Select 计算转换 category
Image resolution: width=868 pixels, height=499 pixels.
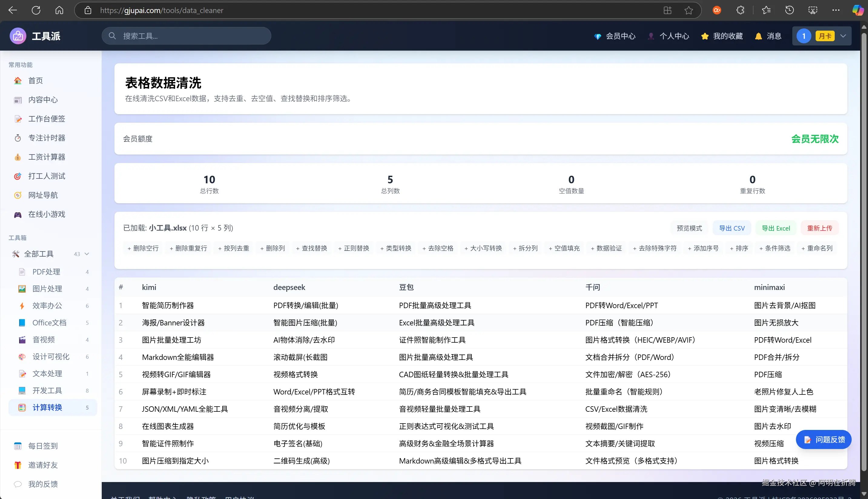point(53,408)
